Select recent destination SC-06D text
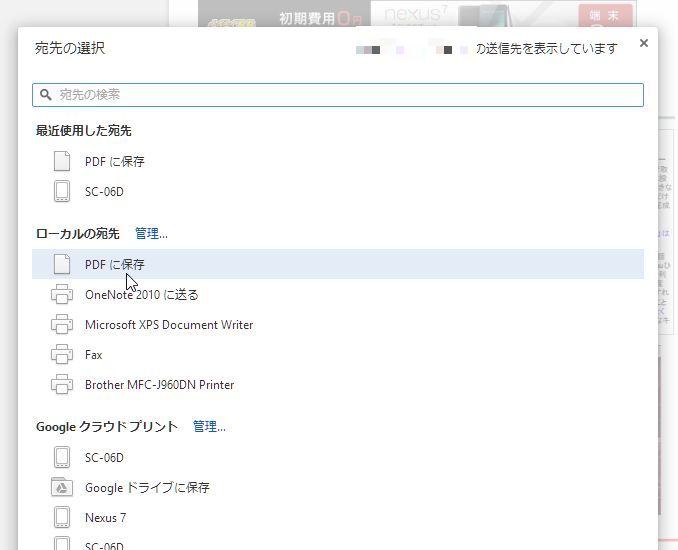Viewport: 678px width, 550px height. point(104,192)
